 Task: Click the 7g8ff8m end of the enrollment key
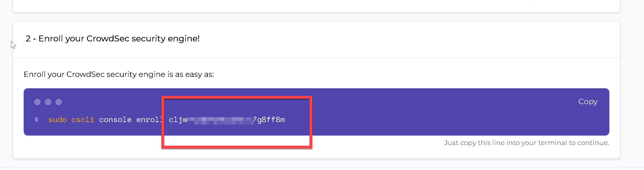tap(269, 120)
